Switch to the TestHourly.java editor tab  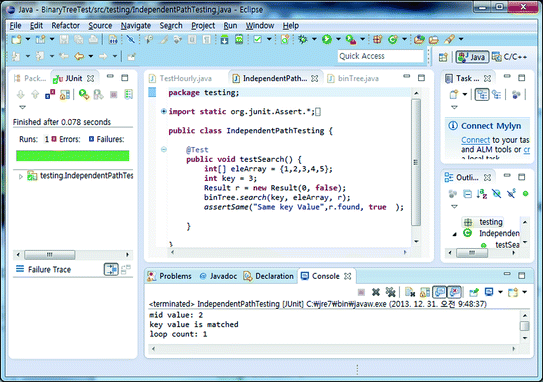pyautogui.click(x=181, y=78)
